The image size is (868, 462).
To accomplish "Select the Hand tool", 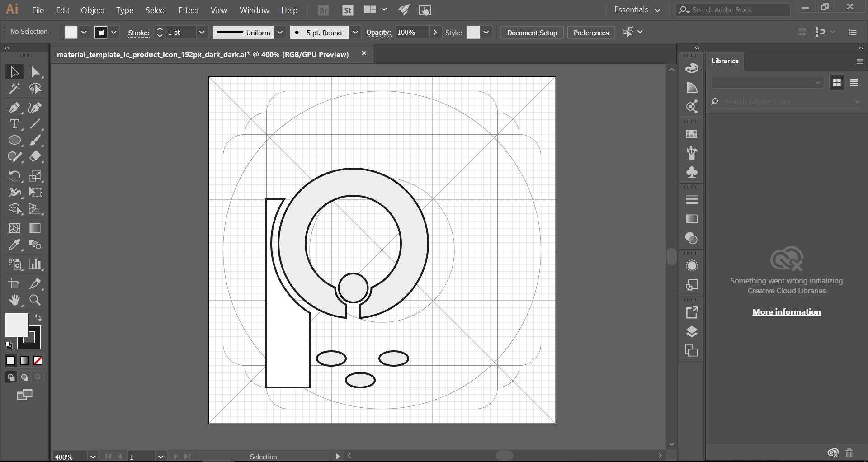I will [x=14, y=300].
